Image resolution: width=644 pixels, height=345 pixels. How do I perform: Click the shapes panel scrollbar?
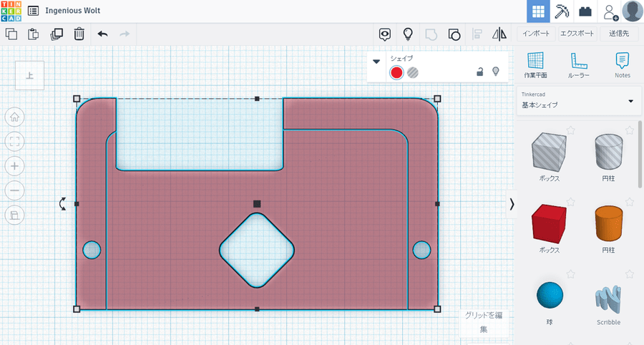pos(640,154)
